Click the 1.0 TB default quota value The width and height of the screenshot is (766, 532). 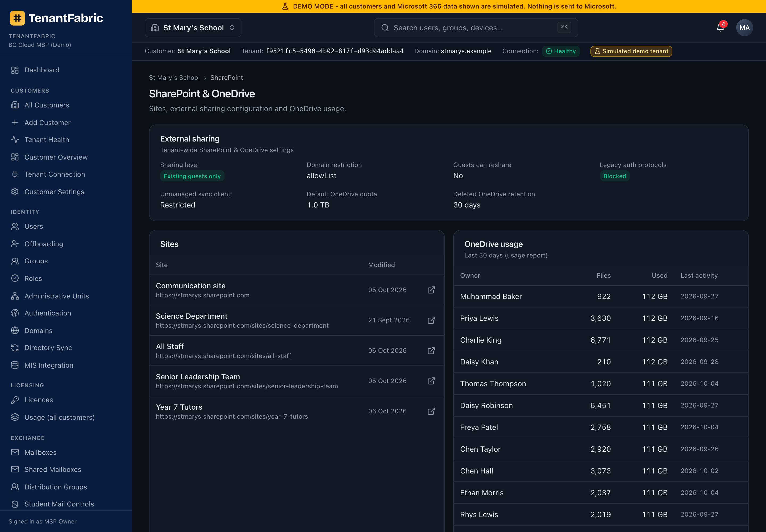318,205
